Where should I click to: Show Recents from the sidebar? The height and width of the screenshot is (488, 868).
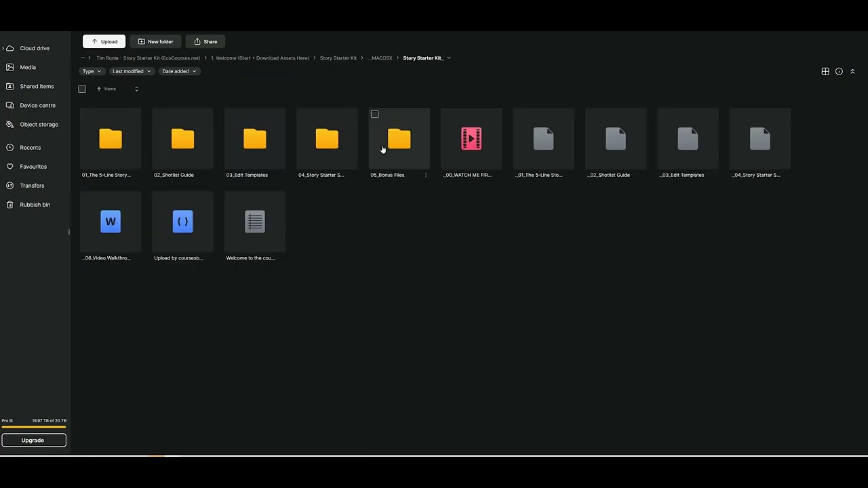(x=30, y=147)
